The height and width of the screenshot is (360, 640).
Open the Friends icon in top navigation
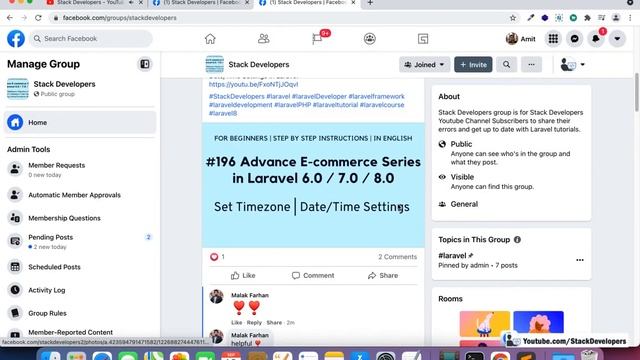264,39
